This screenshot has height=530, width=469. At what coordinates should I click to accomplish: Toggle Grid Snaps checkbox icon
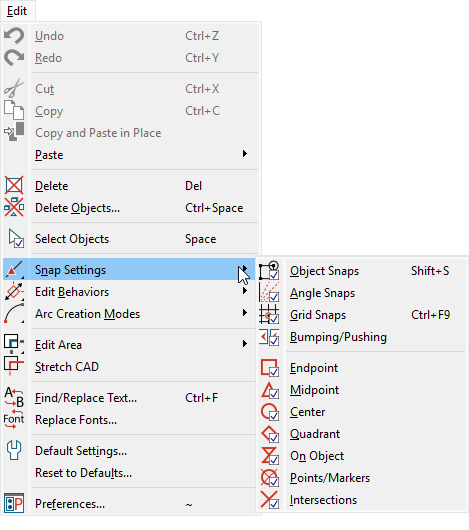pyautogui.click(x=269, y=314)
